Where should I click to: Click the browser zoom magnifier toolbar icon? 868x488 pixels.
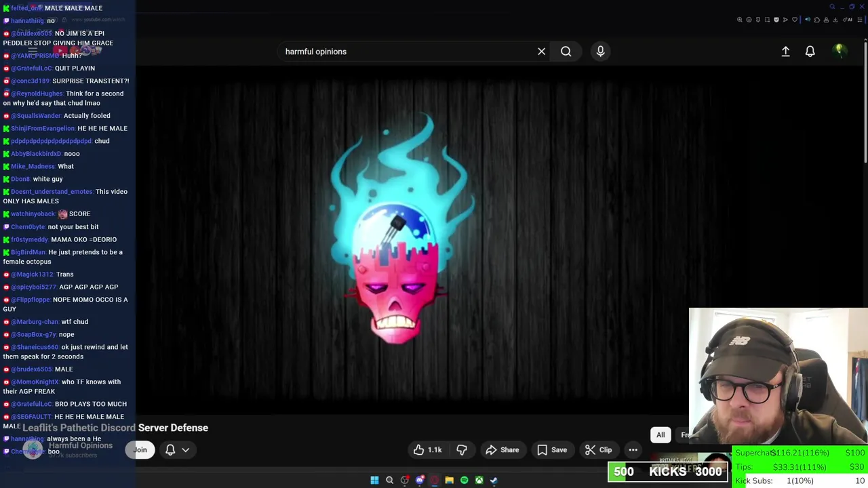[740, 20]
